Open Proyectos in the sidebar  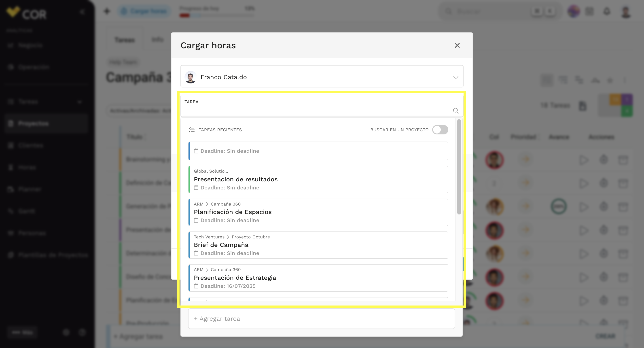[46, 123]
